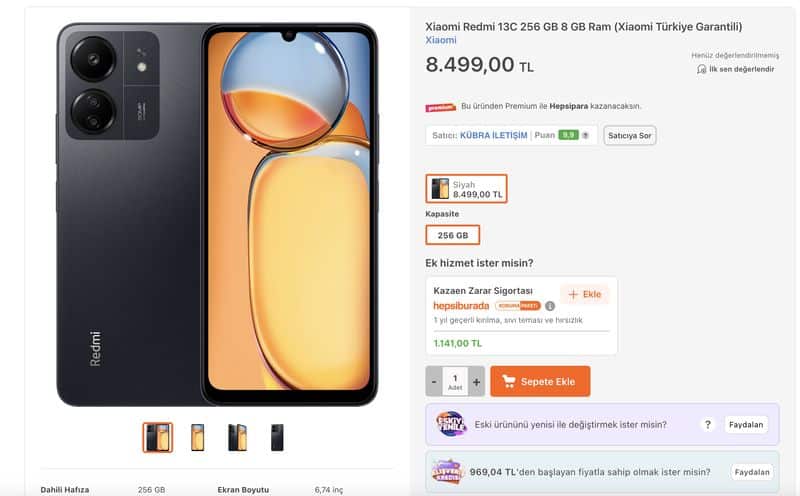Image resolution: width=800 pixels, height=496 pixels.
Task: Click the quantity input field
Action: [x=455, y=382]
